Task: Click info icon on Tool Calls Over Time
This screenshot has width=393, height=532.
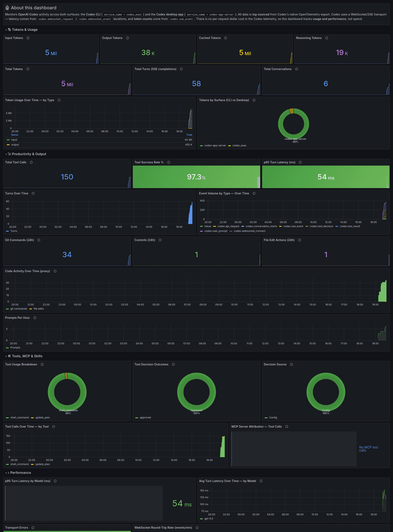Action: [53, 427]
